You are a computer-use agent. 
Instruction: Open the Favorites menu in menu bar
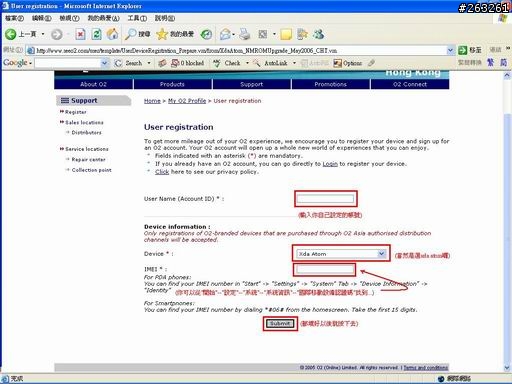(103, 18)
